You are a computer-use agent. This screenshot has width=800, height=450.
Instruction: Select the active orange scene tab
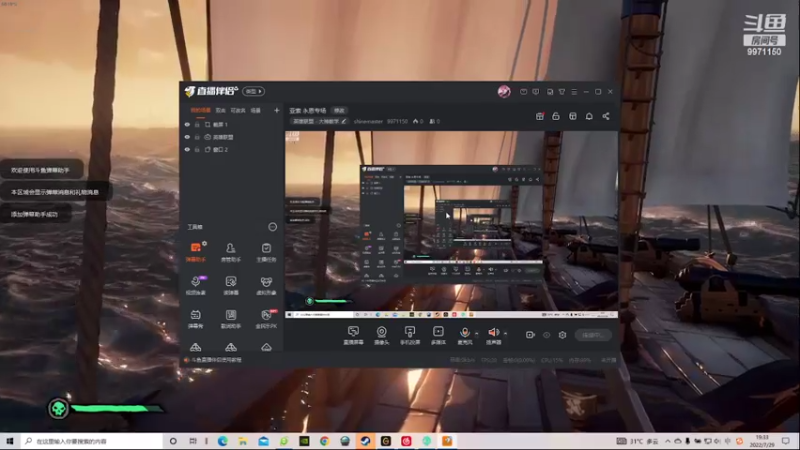[x=201, y=110]
